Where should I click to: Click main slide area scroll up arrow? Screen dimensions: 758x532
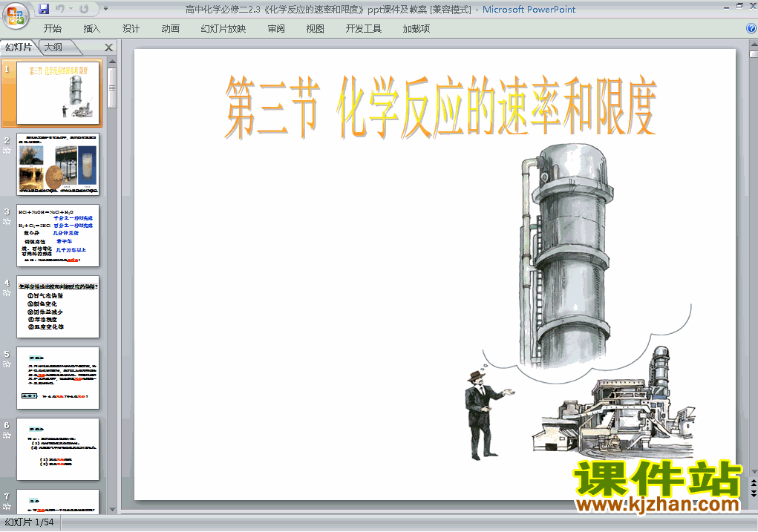tap(754, 45)
